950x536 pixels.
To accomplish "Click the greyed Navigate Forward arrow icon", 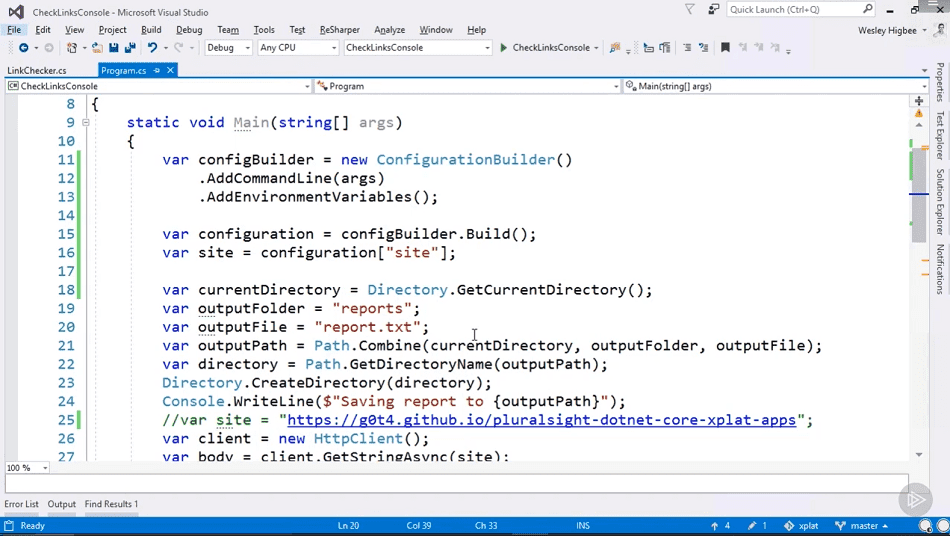I will (x=49, y=48).
